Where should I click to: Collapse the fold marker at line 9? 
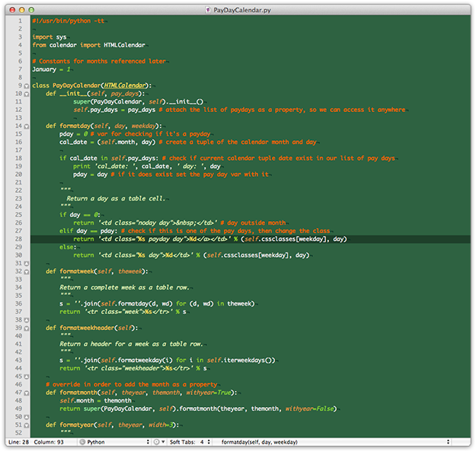click(27, 86)
